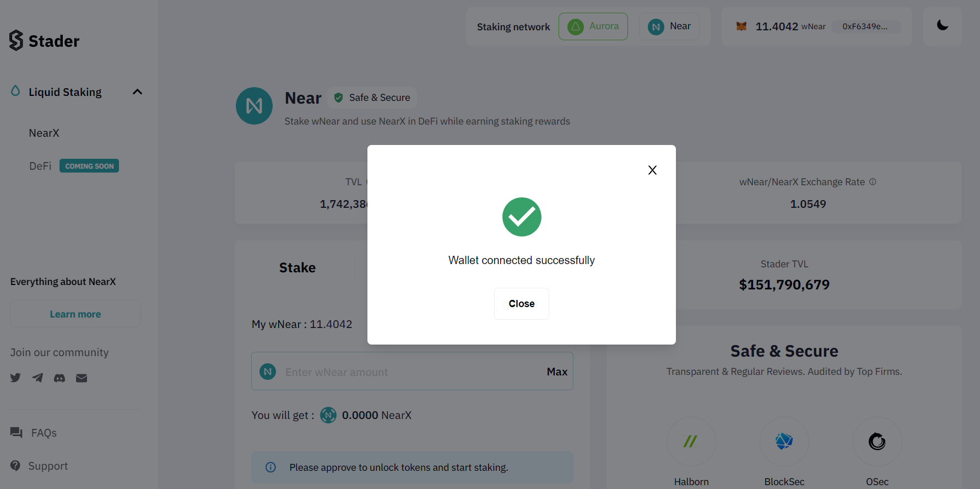Click the info icon in approve notice

(270, 467)
